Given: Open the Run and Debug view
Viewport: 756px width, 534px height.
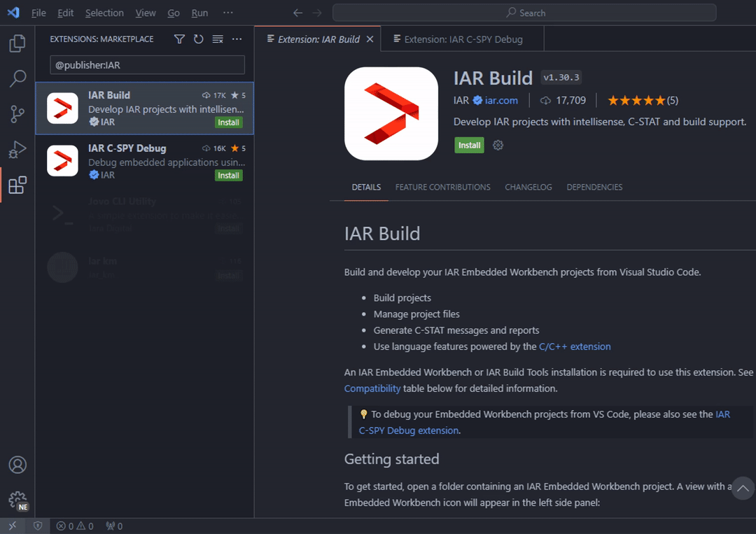Looking at the screenshot, I should [x=17, y=149].
